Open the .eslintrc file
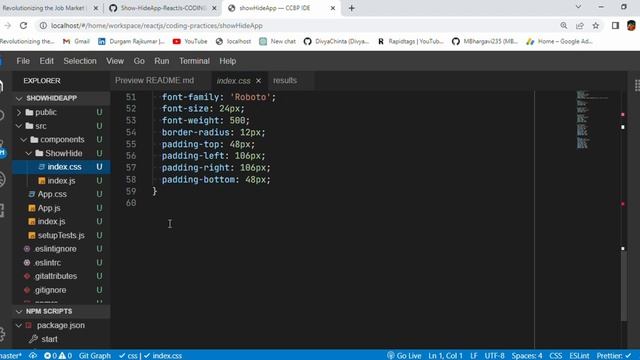Image resolution: width=640 pixels, height=360 pixels. click(x=61, y=262)
